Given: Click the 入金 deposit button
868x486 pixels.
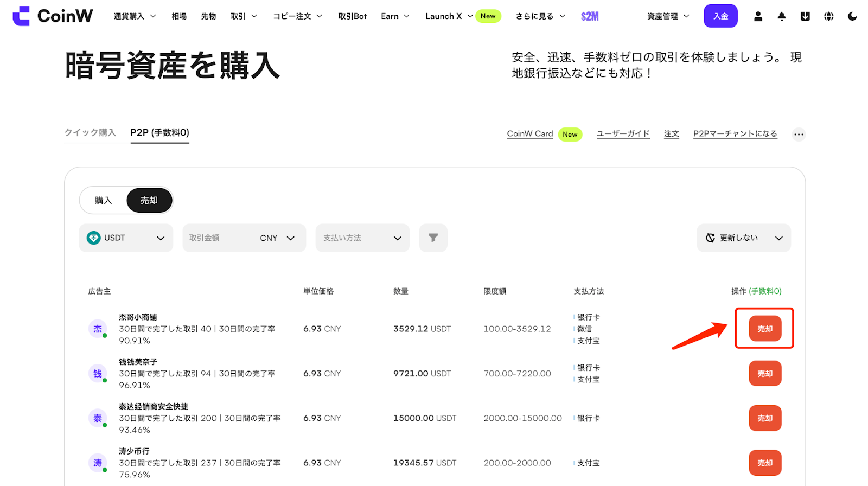Looking at the screenshot, I should (x=720, y=16).
